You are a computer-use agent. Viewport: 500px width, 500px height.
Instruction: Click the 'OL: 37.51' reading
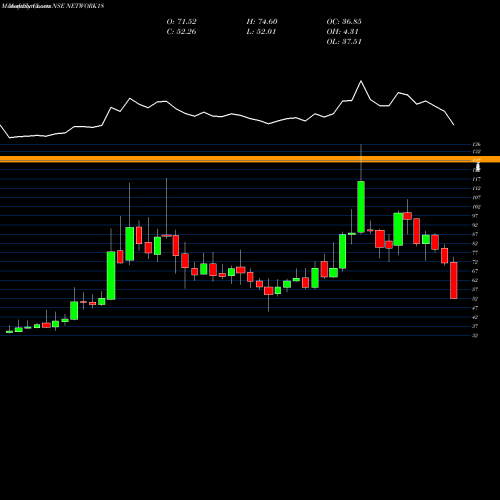click(344, 42)
